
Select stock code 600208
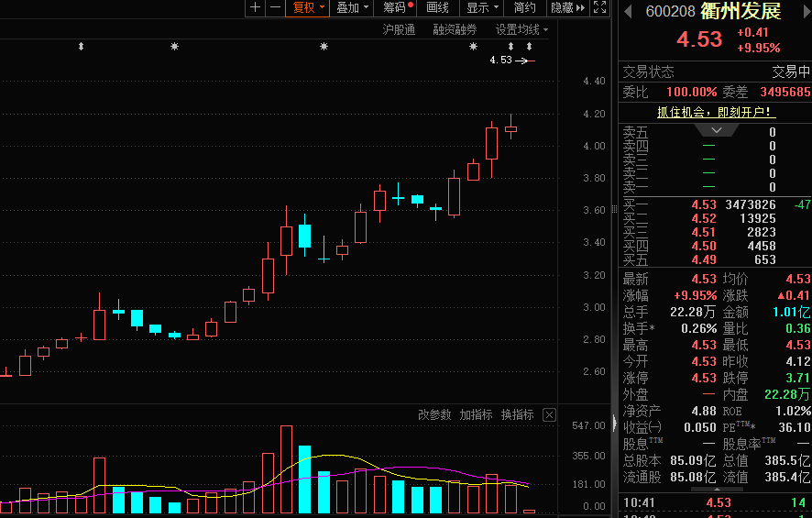671,11
